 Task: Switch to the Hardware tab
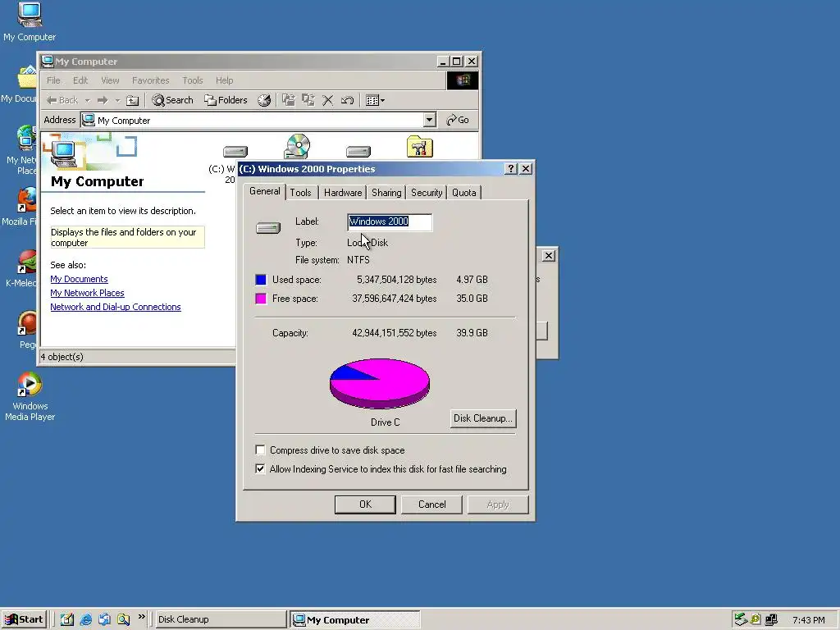click(343, 192)
